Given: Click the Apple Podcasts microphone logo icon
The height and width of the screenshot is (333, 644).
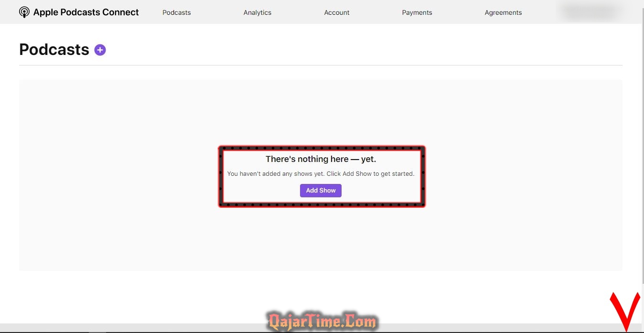Looking at the screenshot, I should coord(24,12).
